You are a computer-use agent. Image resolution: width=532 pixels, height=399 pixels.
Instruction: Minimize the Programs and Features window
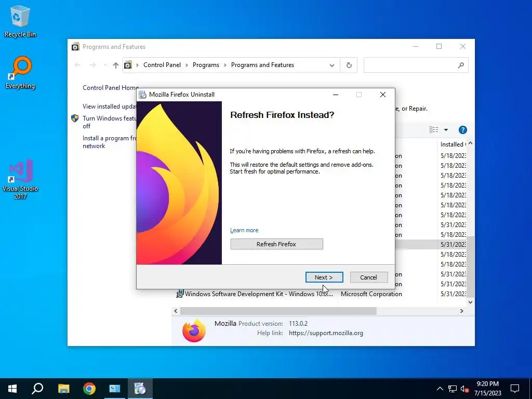(416, 46)
